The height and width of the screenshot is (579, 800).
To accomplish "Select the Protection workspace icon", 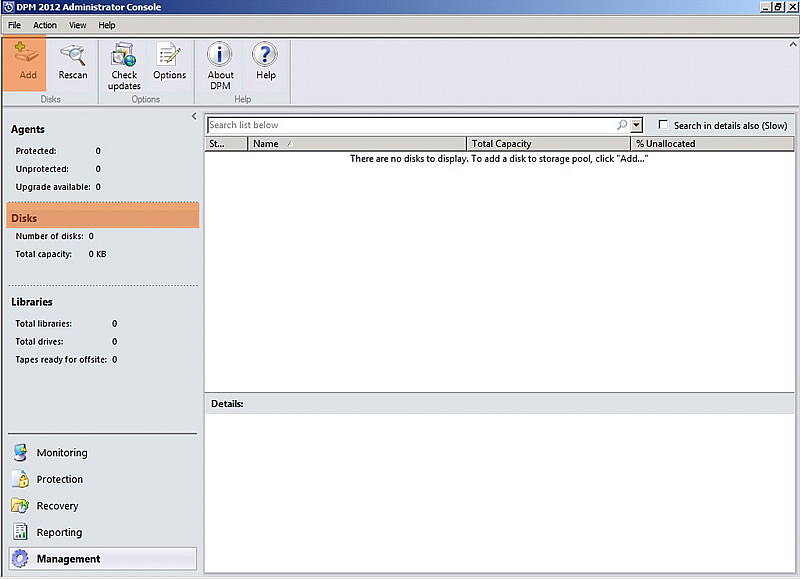I will tap(19, 479).
